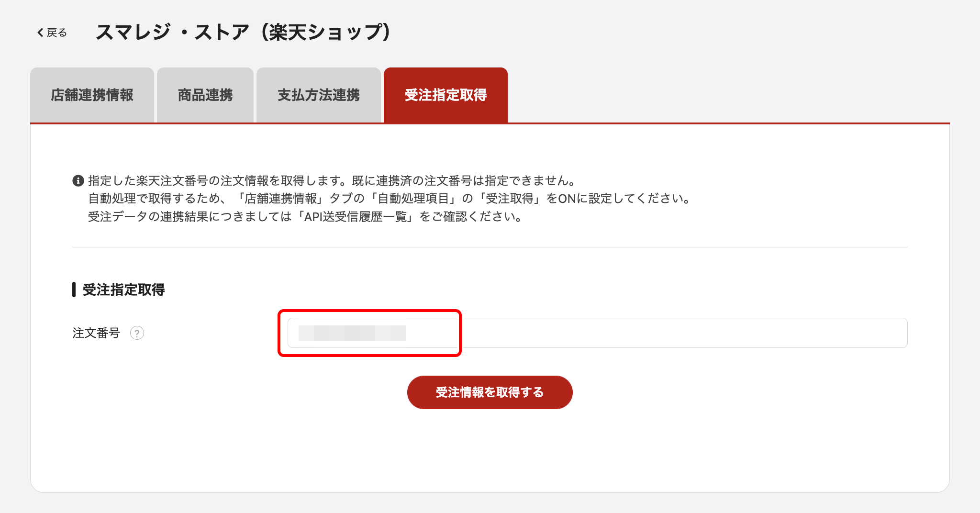Screen dimensions: 980x513
Task: Focus the 注文番号 order number input field
Action: (597, 333)
